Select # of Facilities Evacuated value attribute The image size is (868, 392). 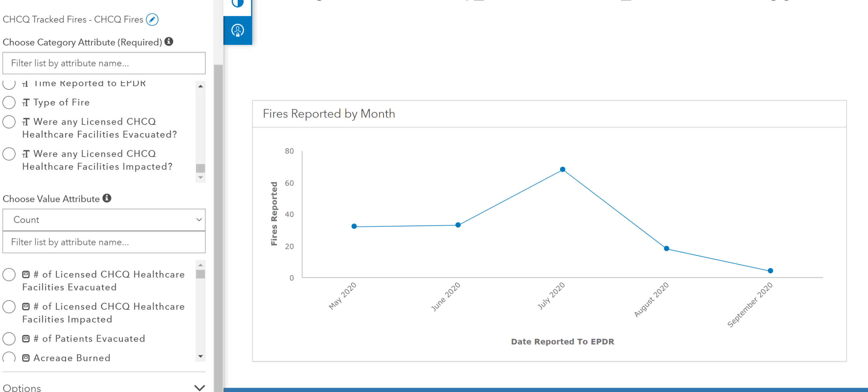click(x=9, y=274)
